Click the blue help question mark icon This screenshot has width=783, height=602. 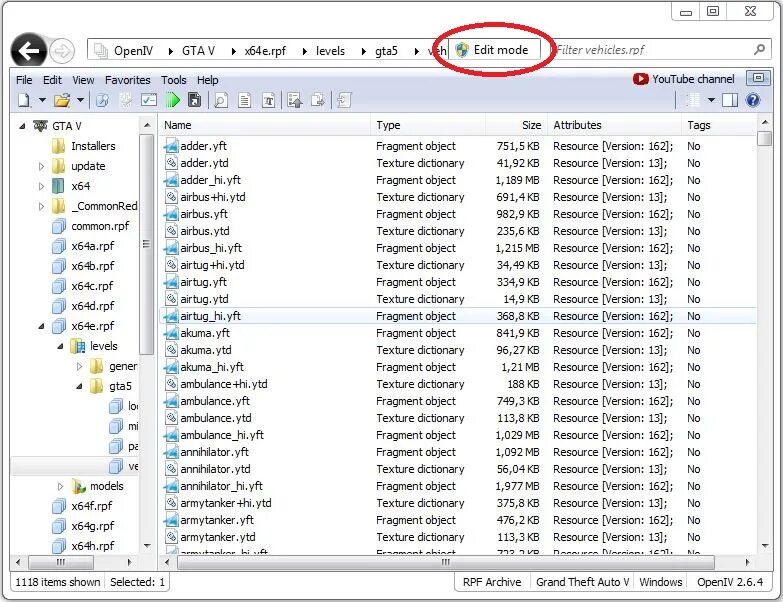pos(753,100)
